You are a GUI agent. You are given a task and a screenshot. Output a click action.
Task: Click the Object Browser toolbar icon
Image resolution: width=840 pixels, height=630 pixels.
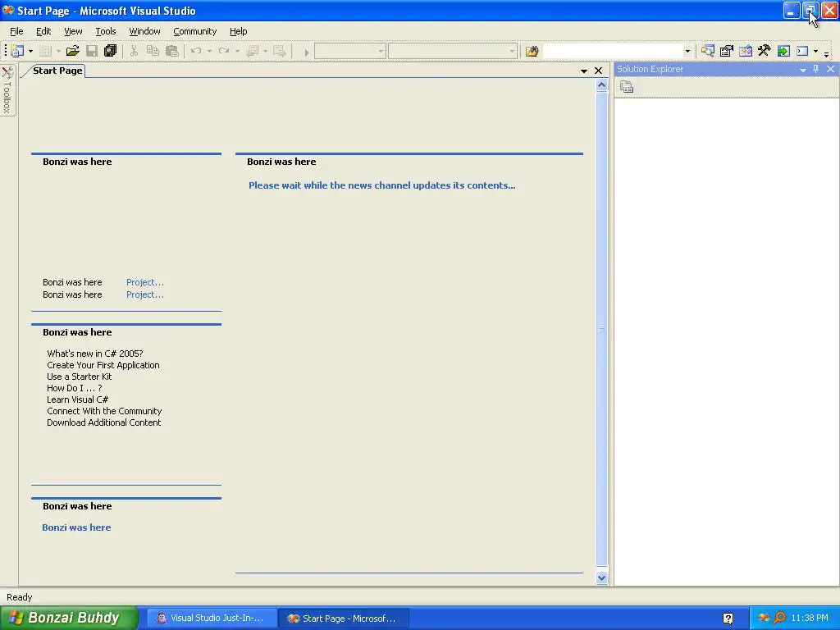745,51
